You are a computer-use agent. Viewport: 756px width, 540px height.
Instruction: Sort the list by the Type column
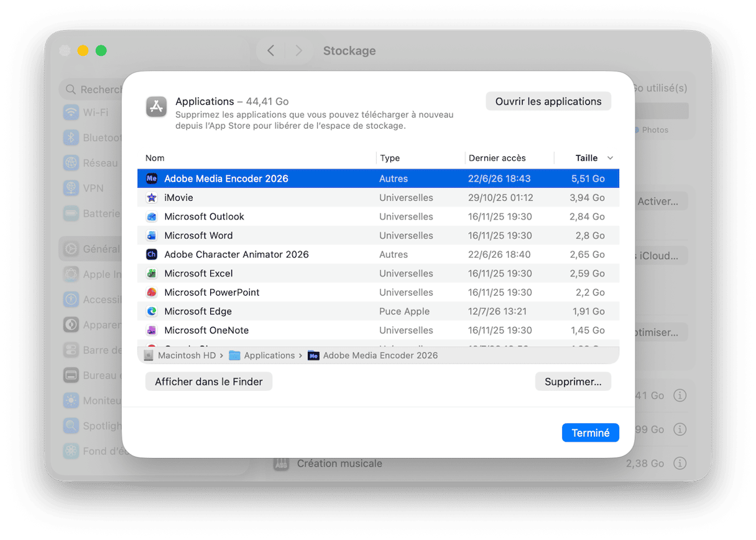pos(390,158)
